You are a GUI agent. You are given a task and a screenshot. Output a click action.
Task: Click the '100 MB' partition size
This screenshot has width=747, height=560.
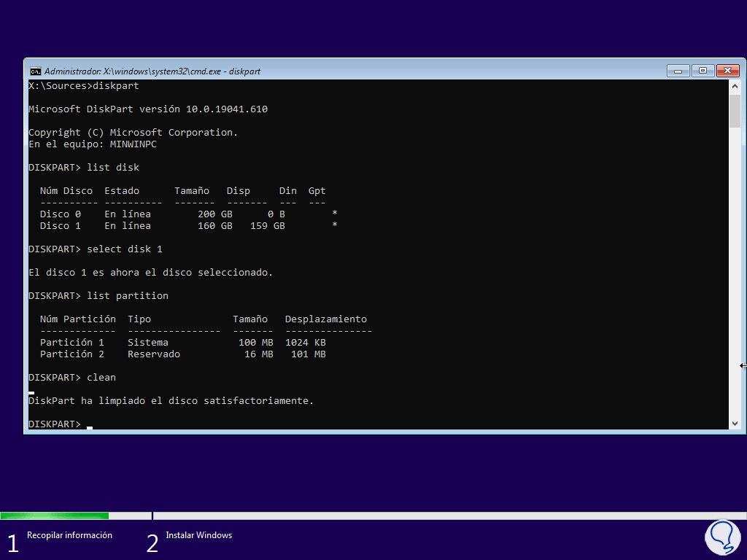pos(256,343)
